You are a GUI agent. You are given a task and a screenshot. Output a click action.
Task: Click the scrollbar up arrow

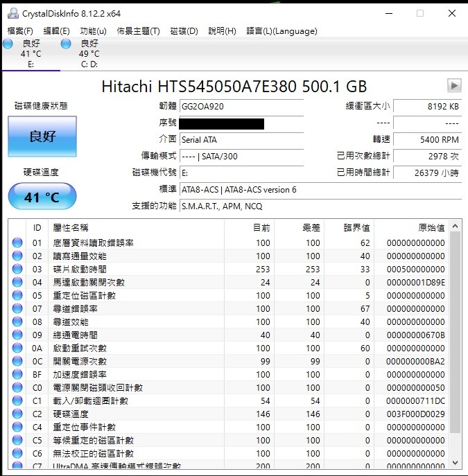coord(455,226)
